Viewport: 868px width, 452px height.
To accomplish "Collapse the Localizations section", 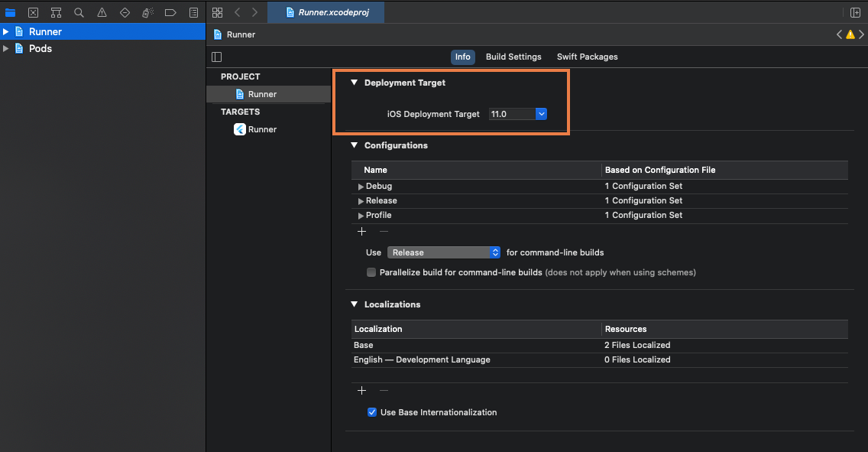I will click(x=355, y=304).
